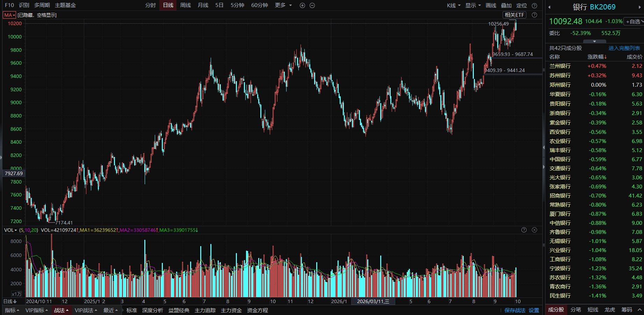Select the 分笔 tab in the side panel
644x315 pixels.
pos(576,310)
